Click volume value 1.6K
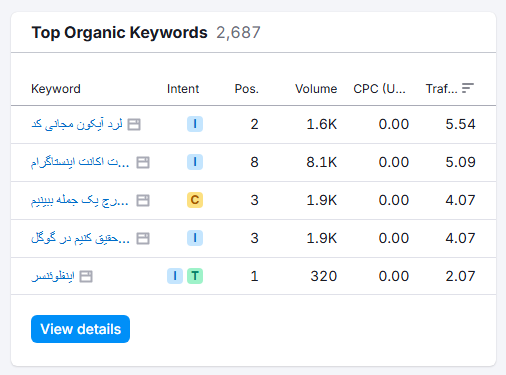 322,124
